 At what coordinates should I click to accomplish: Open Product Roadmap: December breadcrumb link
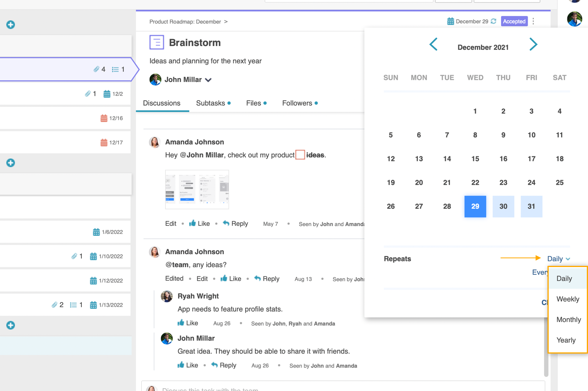coord(185,22)
